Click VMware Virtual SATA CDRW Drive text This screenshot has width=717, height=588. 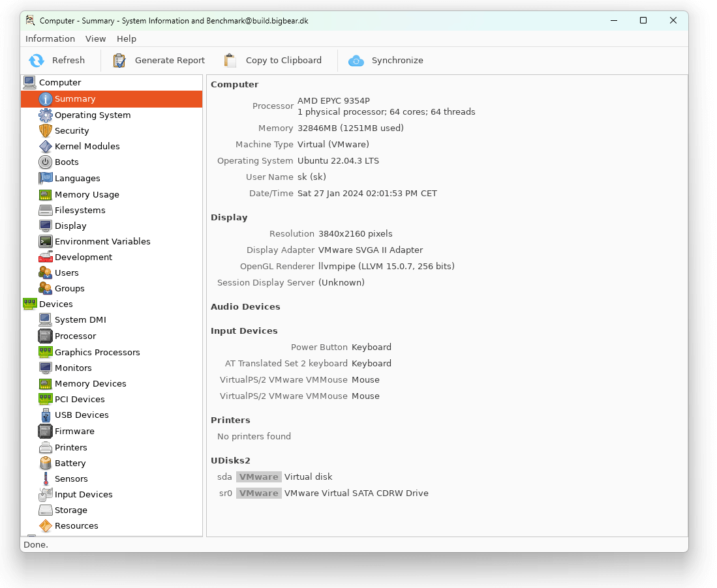[356, 493]
